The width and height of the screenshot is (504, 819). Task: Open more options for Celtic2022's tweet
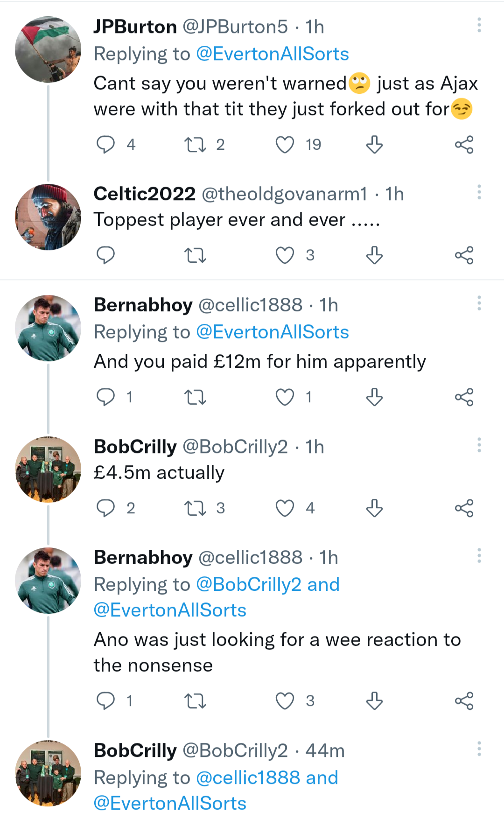479,192
